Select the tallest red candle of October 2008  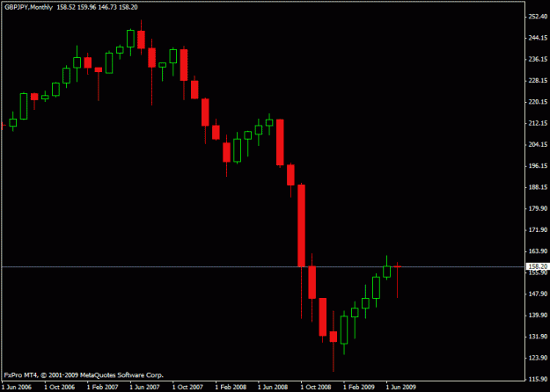coord(301,226)
